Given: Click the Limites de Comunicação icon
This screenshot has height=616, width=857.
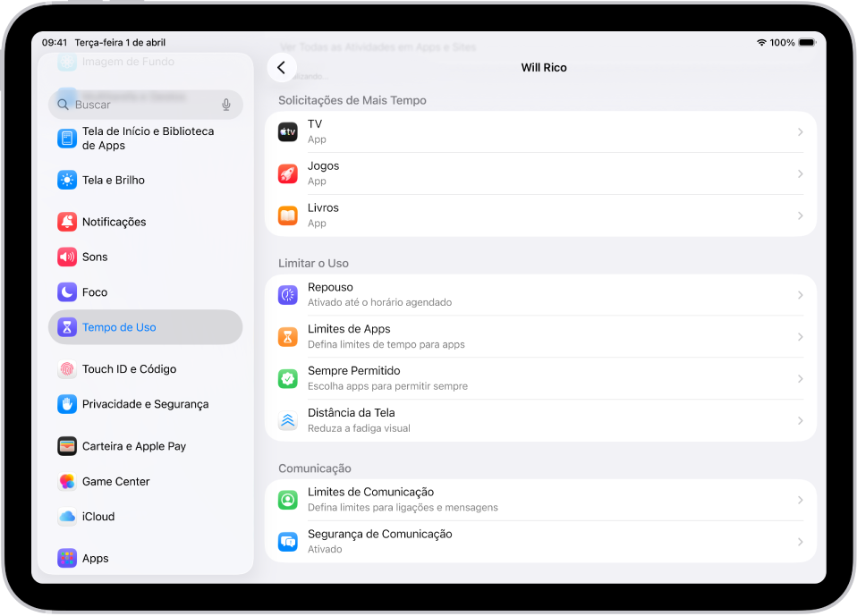Looking at the screenshot, I should click(287, 500).
